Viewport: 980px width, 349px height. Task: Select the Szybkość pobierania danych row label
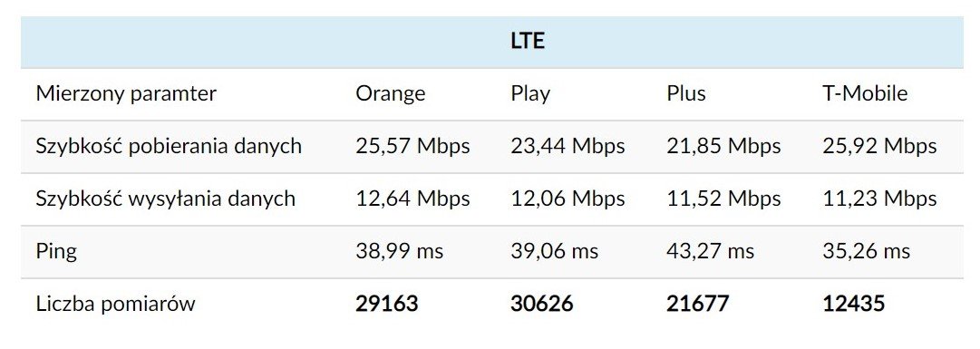(169, 146)
